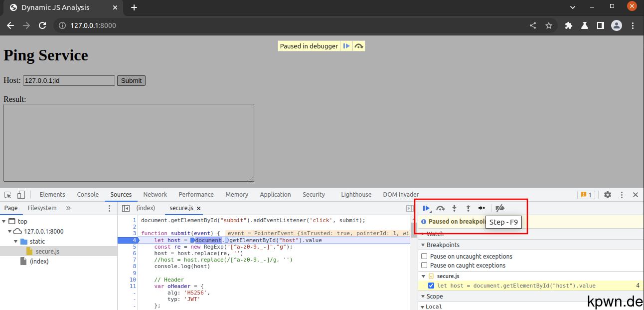Image resolution: width=644 pixels, height=310 pixels.
Task: Open DevTools settings gear
Action: pos(607,195)
